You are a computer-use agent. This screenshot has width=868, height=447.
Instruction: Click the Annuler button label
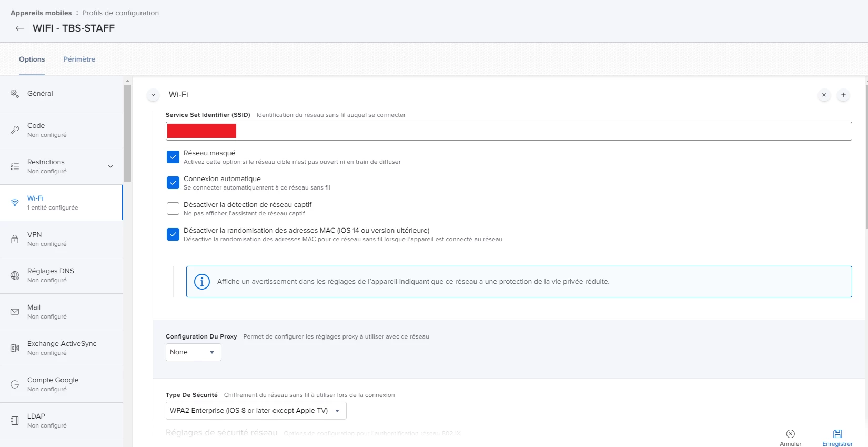(791, 444)
